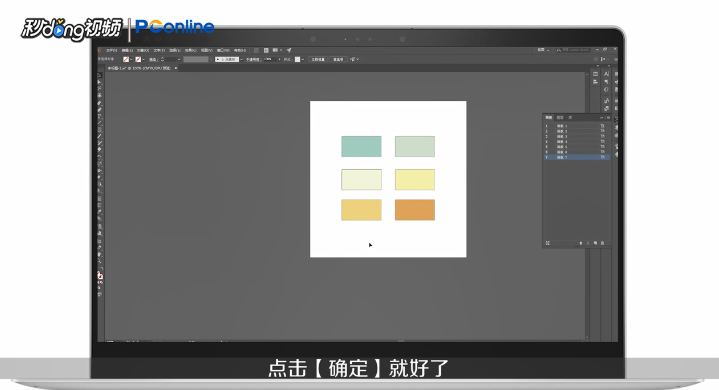Click the Move Up arrow in the Artboards panel

point(581,243)
